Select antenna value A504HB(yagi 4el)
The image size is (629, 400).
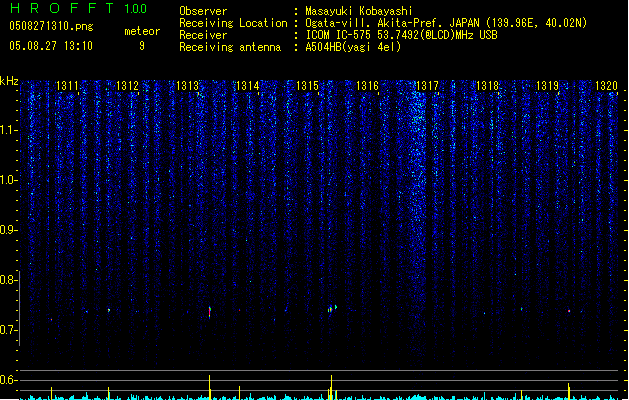coord(353,47)
